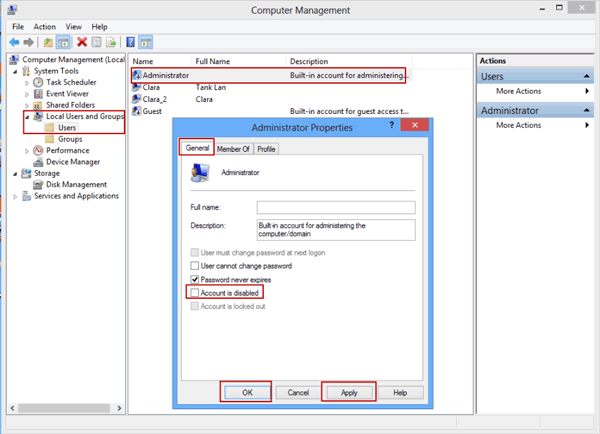Image resolution: width=600 pixels, height=434 pixels.
Task: Expand the Shared Folders node
Action: click(27, 106)
